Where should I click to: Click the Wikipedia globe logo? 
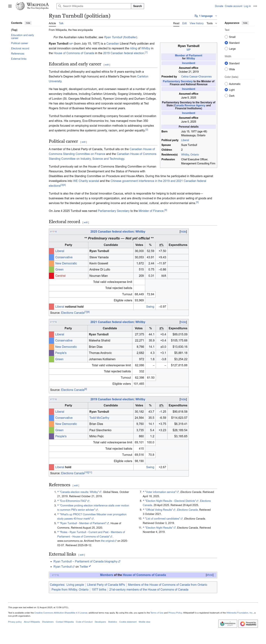click(20, 6)
